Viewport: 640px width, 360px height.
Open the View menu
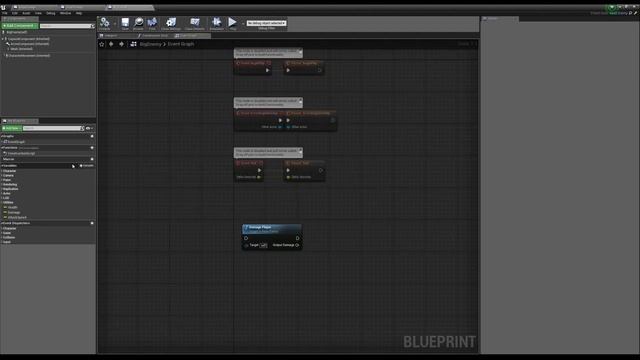pyautogui.click(x=38, y=13)
